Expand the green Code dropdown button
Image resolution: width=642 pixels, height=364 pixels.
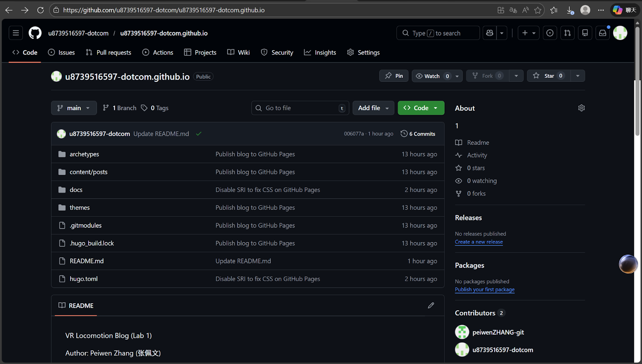[x=421, y=108]
